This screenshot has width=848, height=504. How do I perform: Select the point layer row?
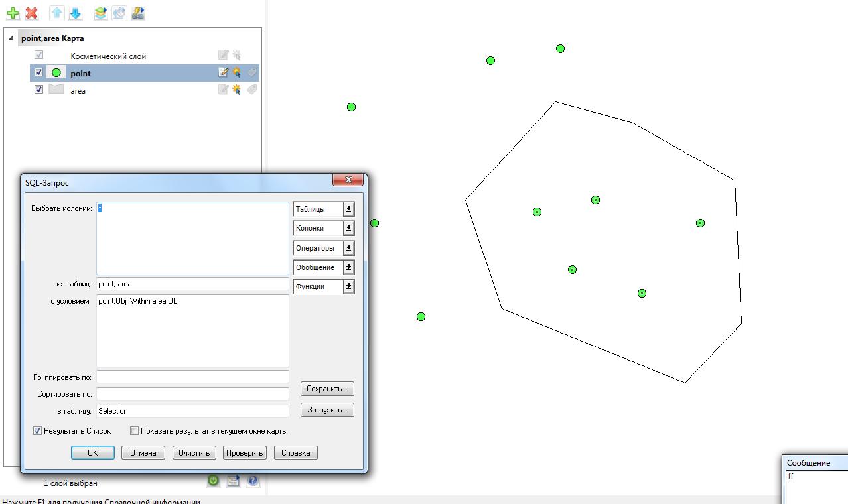145,73
